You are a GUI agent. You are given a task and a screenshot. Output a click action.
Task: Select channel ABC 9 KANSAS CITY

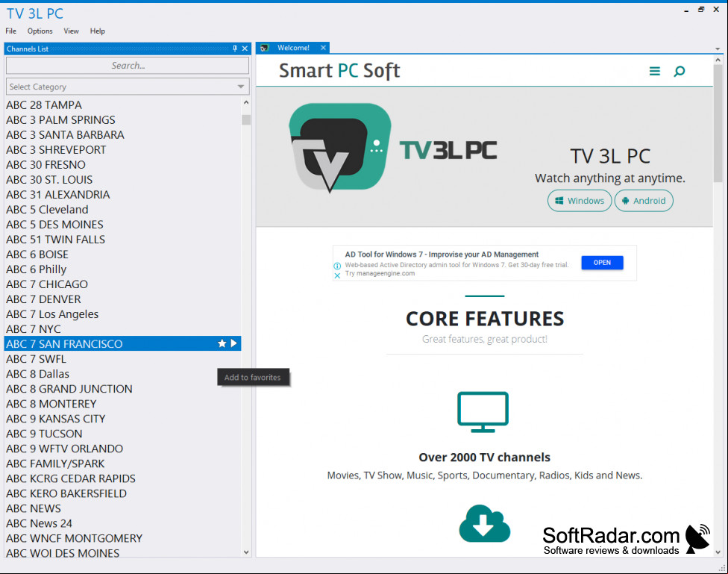[122, 419]
